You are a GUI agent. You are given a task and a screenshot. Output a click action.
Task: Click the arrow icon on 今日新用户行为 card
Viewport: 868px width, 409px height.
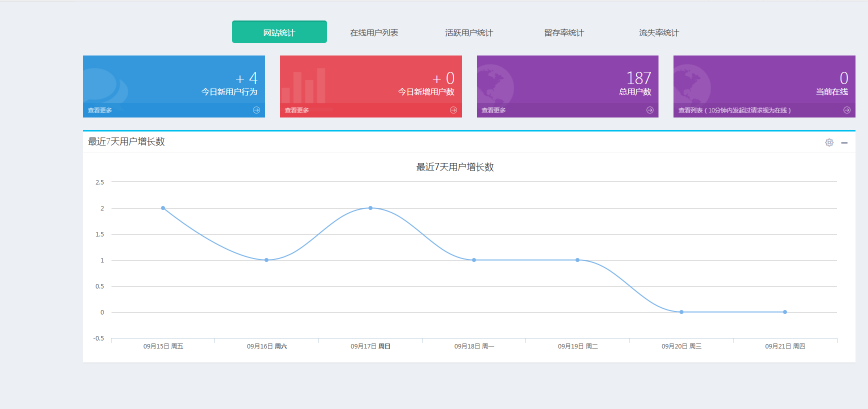[256, 110]
